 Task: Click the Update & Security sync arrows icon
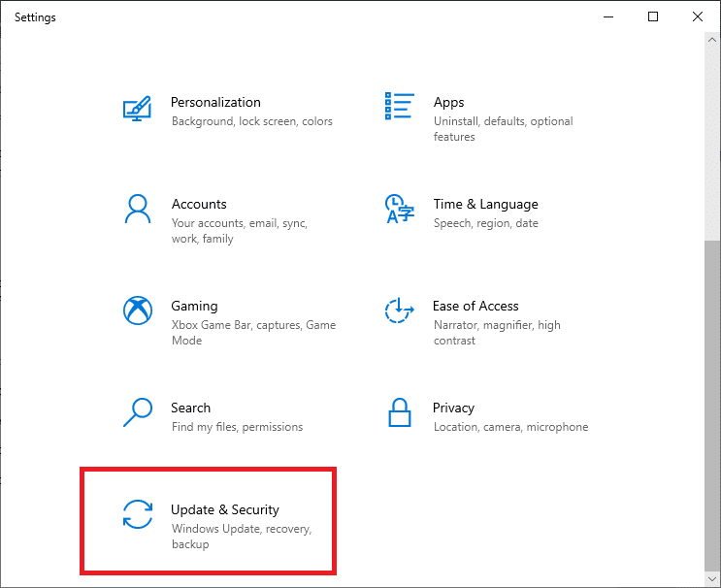pyautogui.click(x=138, y=514)
